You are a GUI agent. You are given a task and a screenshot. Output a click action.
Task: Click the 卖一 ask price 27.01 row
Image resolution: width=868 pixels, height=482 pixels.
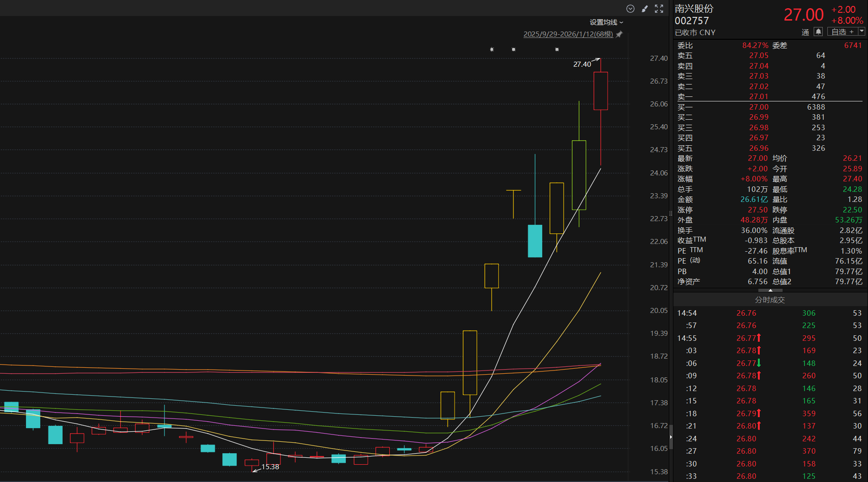pyautogui.click(x=758, y=96)
